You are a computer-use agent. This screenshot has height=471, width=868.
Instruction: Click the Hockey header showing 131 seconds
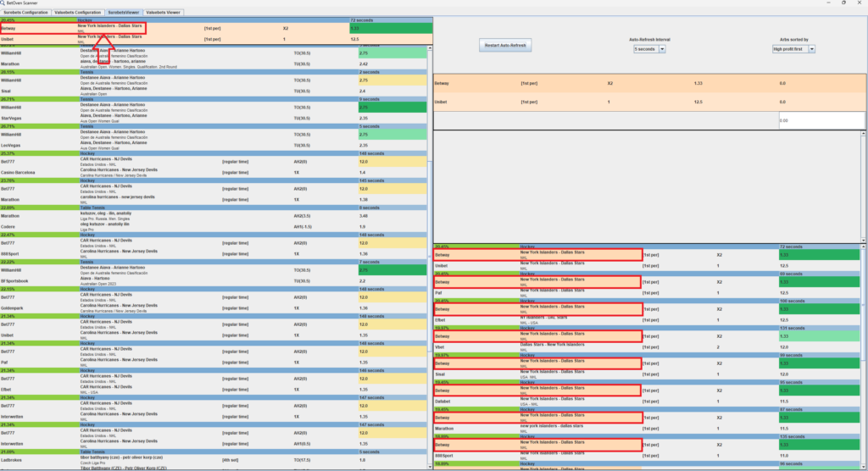click(647, 328)
